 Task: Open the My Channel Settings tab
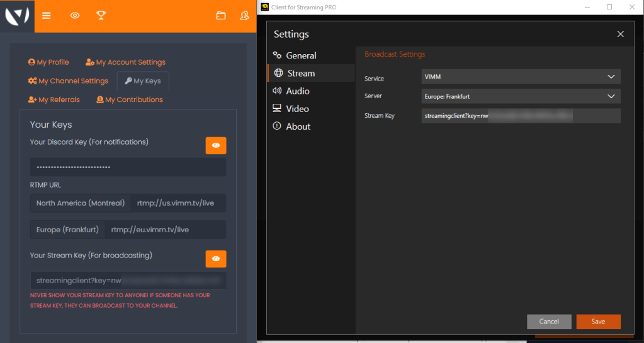[68, 81]
